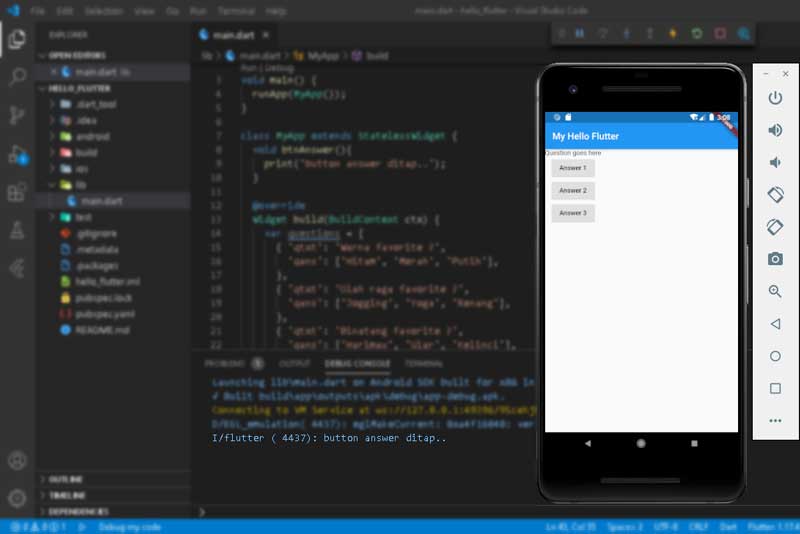Raise emulator volume with volume up icon
800x534 pixels.
tap(775, 130)
